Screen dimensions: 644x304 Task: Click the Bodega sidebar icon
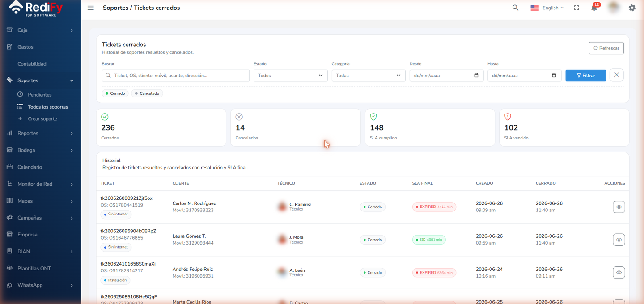point(9,150)
